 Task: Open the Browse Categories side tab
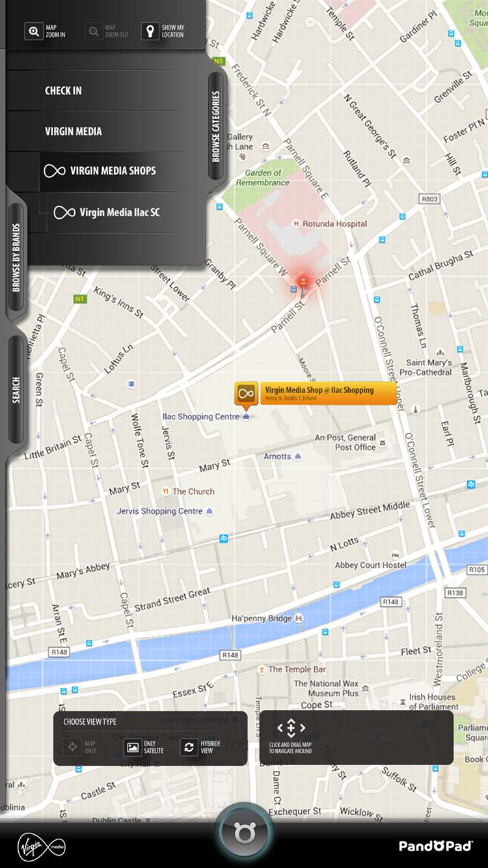click(x=216, y=126)
